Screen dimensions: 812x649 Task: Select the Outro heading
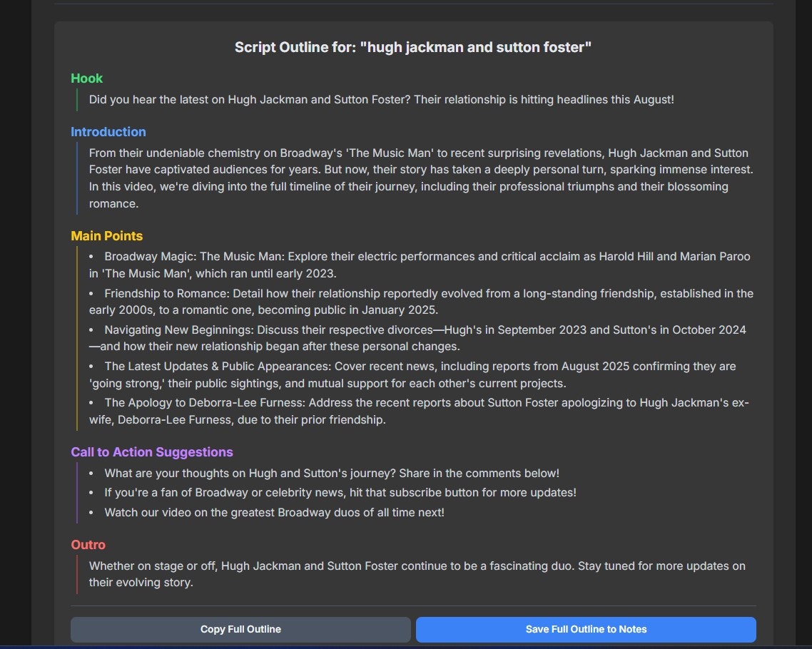click(88, 544)
